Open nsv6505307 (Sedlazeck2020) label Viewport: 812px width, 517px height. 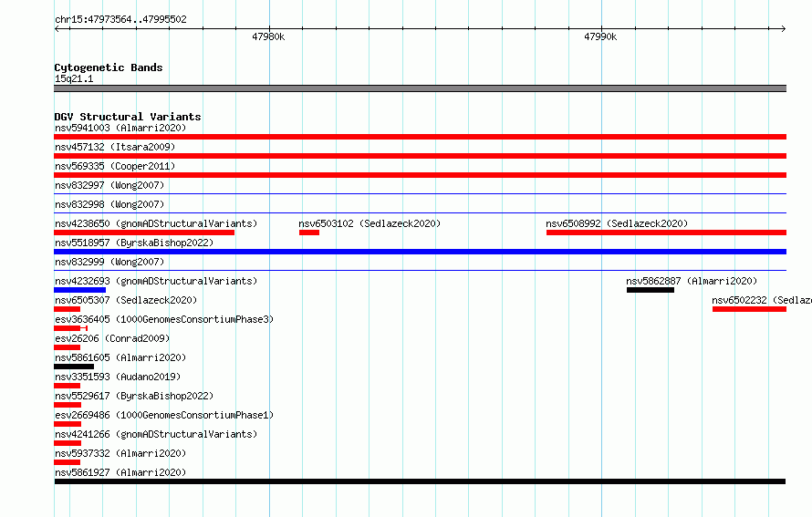(126, 300)
